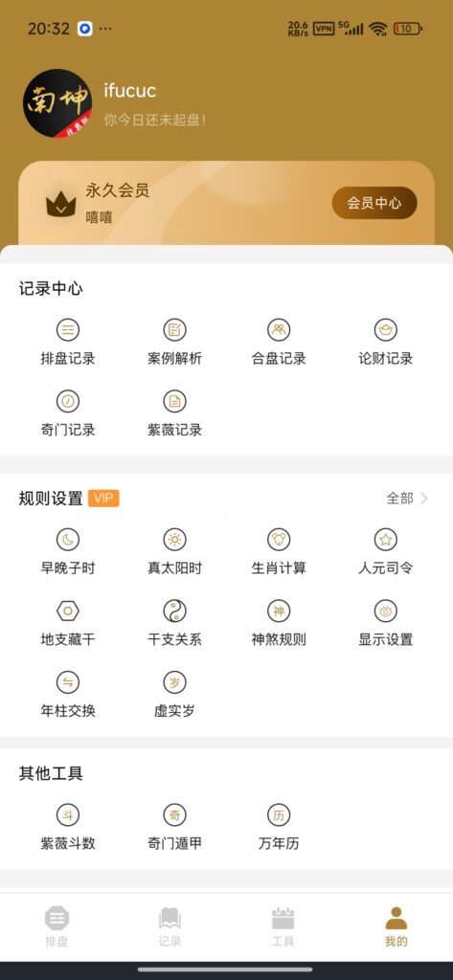Switch to the 记录 bottom tab
This screenshot has width=453, height=980.
point(170,926)
